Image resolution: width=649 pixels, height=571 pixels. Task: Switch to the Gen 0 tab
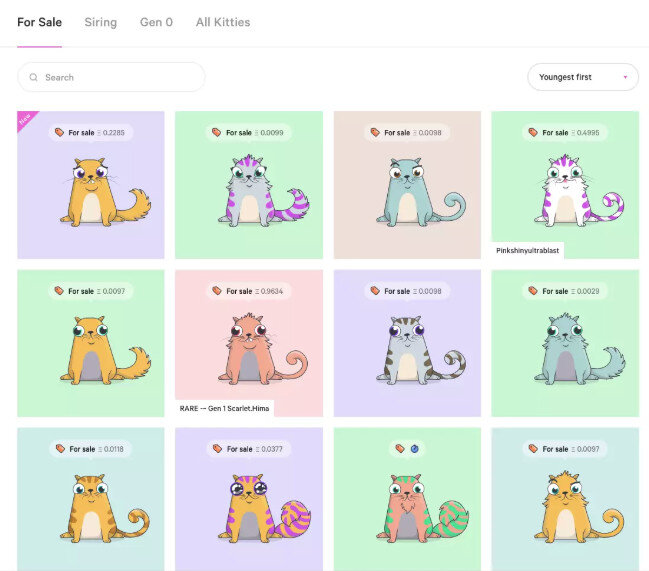coord(156,22)
